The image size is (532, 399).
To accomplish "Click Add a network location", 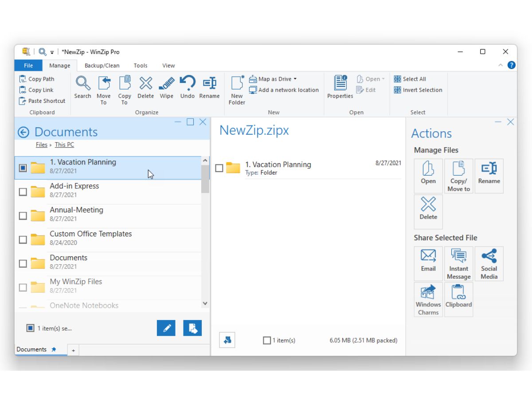I will [x=284, y=90].
